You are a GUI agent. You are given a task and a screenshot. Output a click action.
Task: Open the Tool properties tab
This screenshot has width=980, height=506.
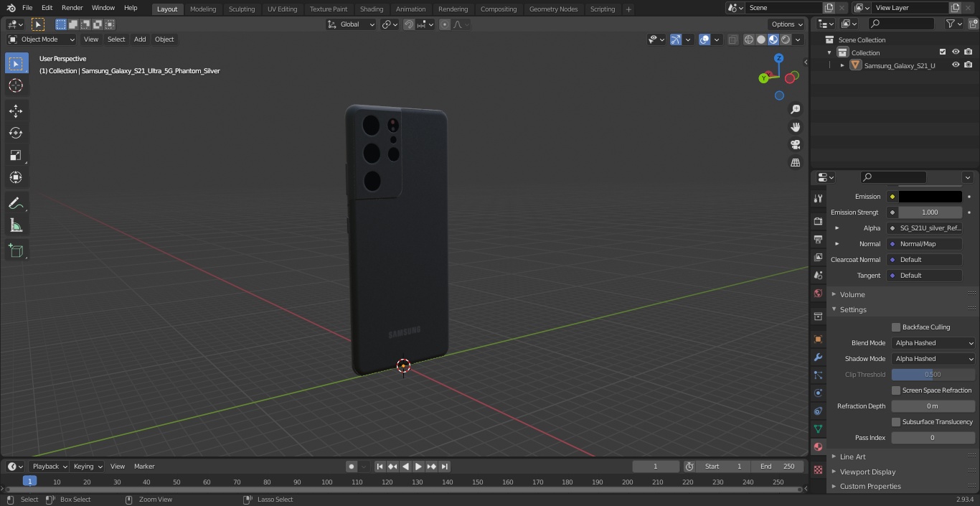818,198
